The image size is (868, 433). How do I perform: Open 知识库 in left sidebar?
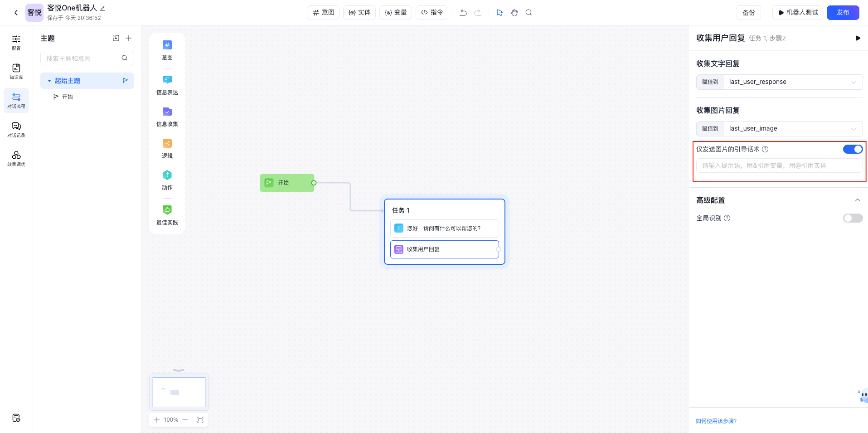tap(16, 71)
